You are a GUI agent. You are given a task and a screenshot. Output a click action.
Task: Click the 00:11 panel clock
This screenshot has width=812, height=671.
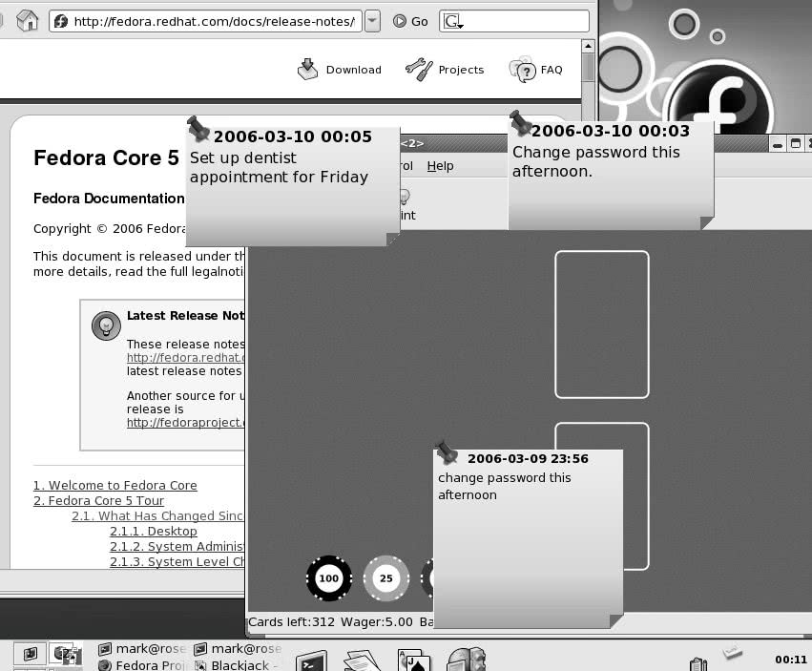coord(791,660)
